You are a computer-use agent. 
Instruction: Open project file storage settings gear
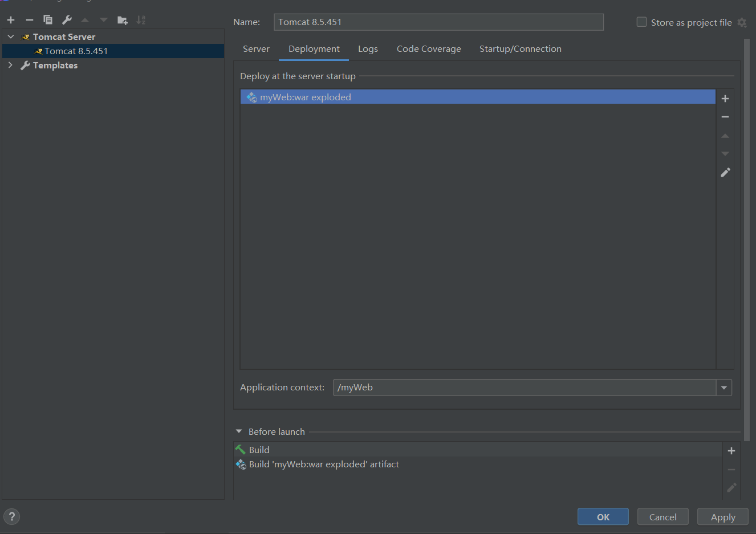tap(742, 22)
